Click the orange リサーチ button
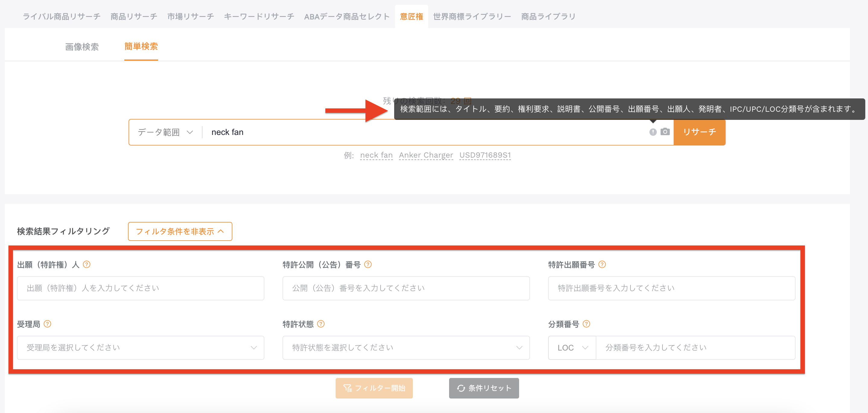The image size is (868, 413). (700, 132)
